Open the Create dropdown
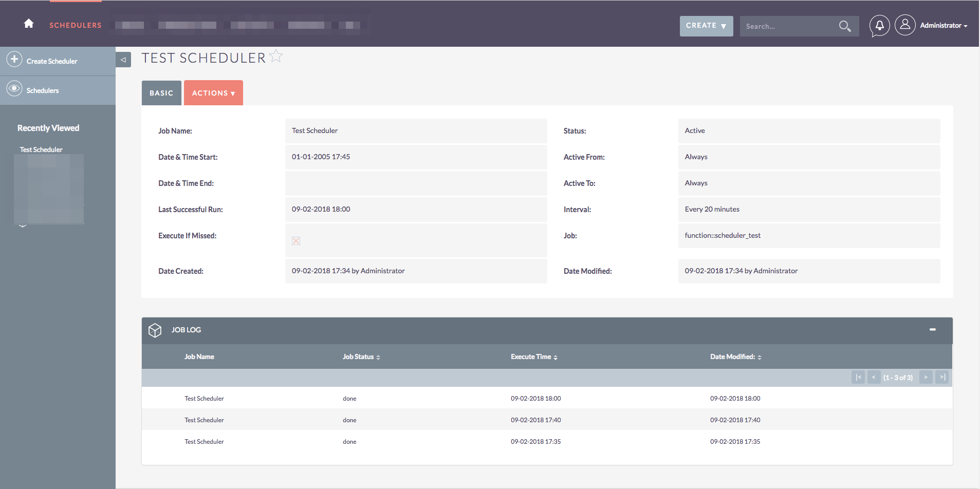Image resolution: width=980 pixels, height=489 pixels. tap(706, 26)
